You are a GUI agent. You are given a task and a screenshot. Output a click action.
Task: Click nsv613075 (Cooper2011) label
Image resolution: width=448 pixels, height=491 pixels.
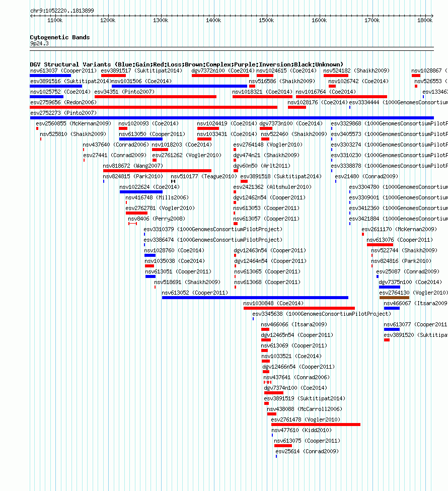[307, 441]
